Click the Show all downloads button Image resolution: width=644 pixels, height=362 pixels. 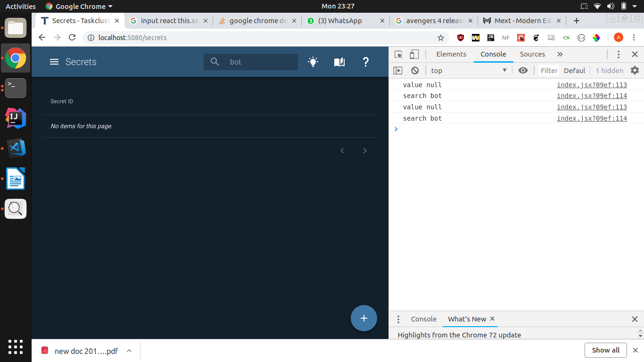[605, 350]
